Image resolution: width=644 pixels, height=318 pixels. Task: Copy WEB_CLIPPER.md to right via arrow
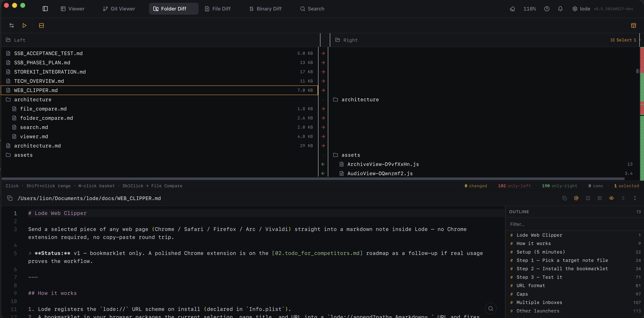[323, 90]
